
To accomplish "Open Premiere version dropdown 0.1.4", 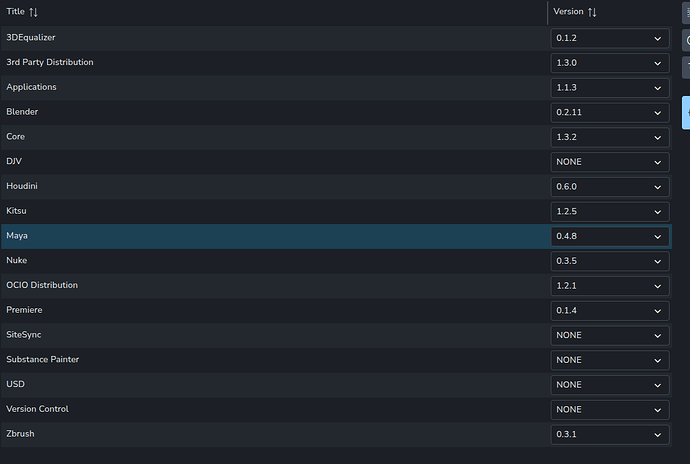I will click(610, 311).
